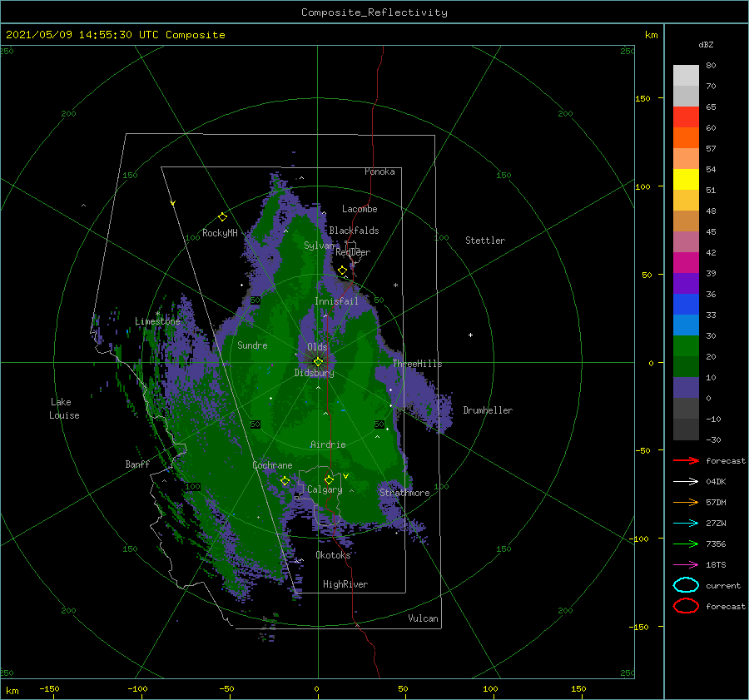Click the Composite_Reflectivity title text
The height and width of the screenshot is (700, 749).
[x=374, y=12]
